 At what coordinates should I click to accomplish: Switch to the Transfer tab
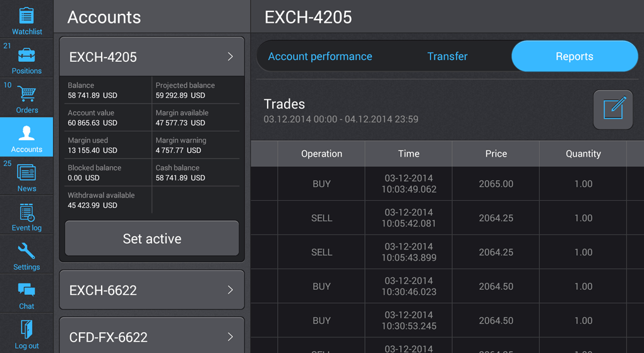447,57
